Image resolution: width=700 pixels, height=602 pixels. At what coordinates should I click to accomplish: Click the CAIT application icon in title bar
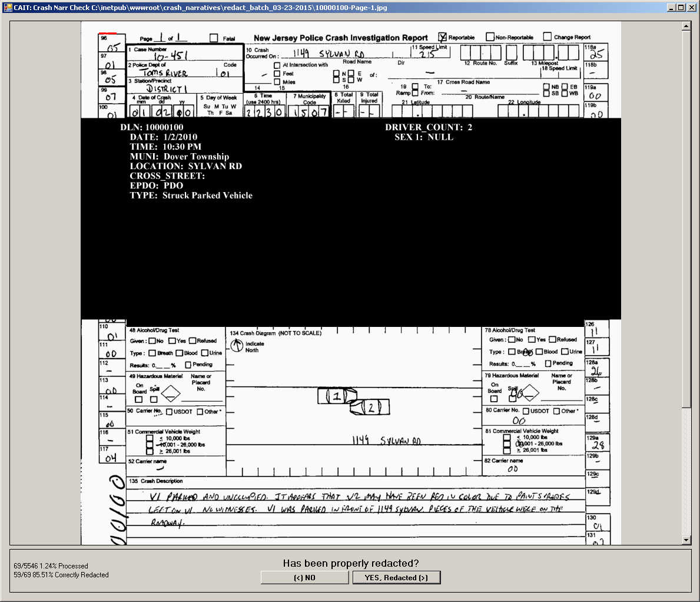tap(8, 8)
